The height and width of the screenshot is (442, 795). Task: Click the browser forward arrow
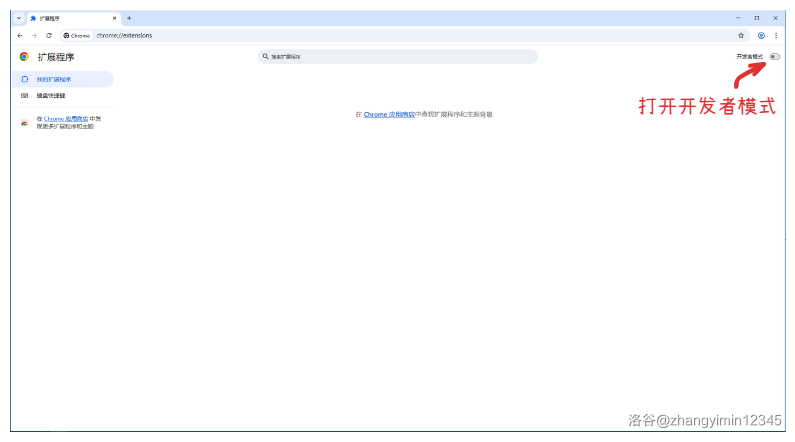34,35
